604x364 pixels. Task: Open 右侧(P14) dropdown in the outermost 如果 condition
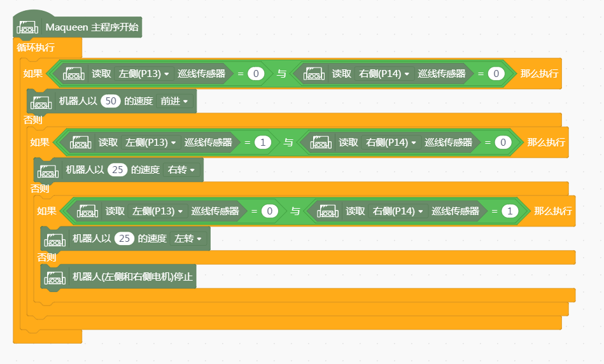click(x=384, y=74)
